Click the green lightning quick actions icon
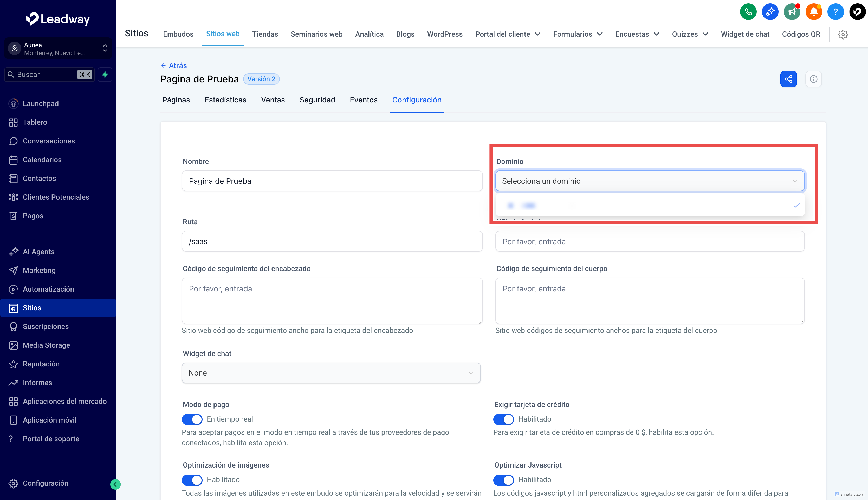This screenshot has height=500, width=868. [x=105, y=75]
